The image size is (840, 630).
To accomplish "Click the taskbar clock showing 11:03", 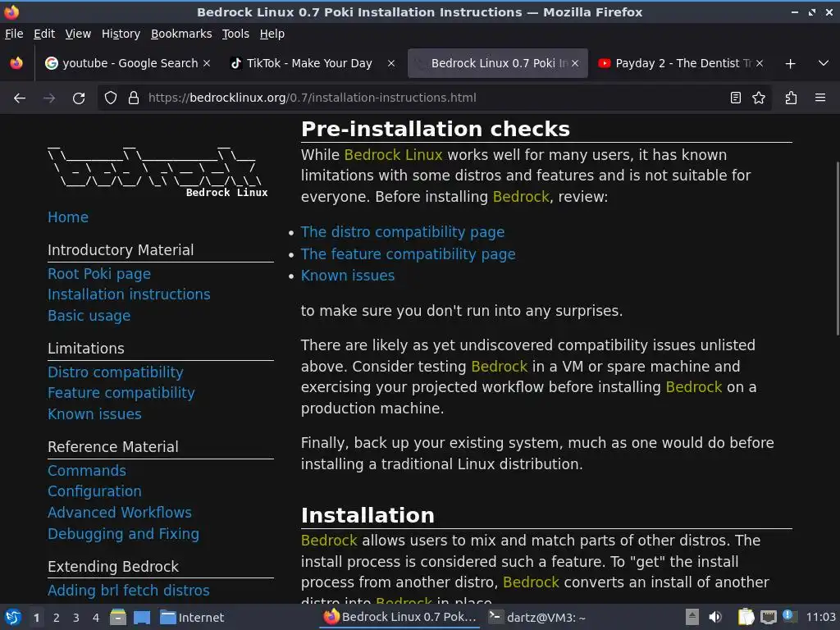I will (x=820, y=617).
